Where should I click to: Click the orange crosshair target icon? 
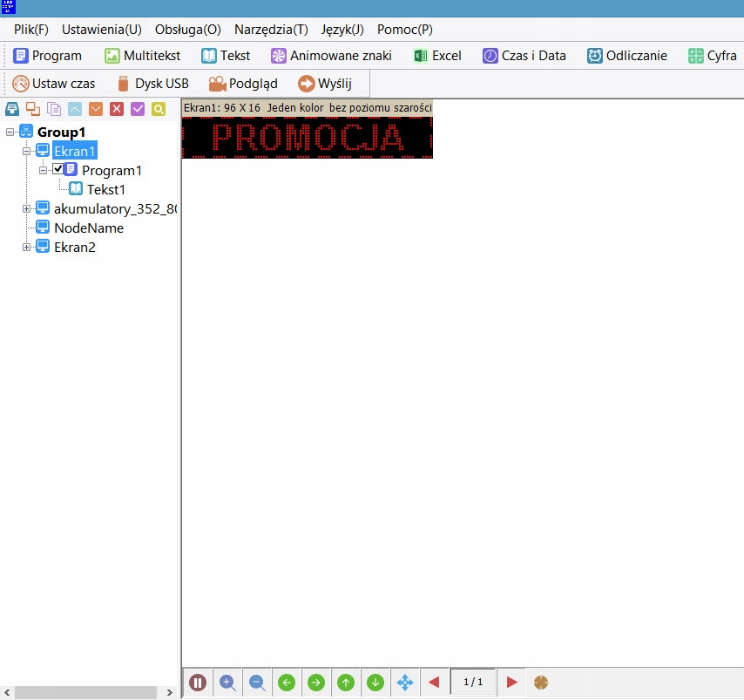click(541, 683)
